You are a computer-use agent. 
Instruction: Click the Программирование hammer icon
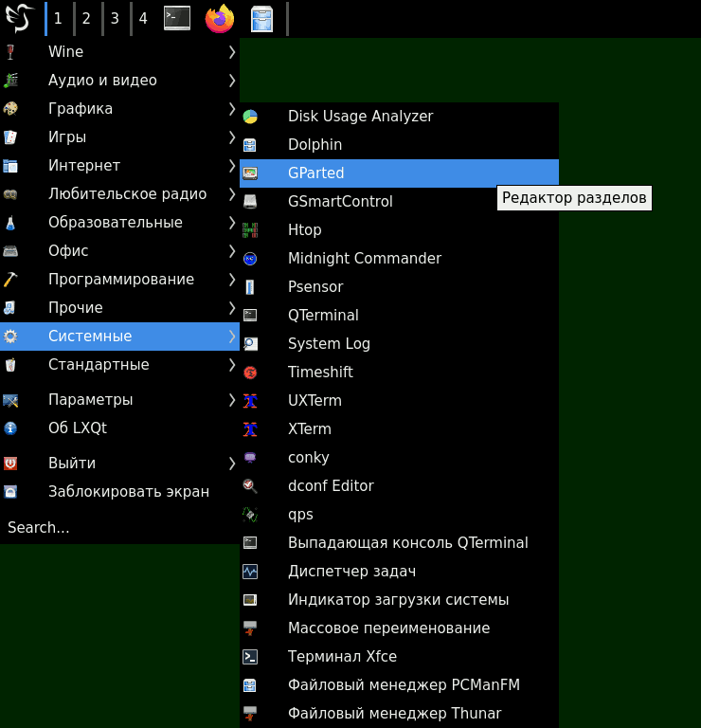pyautogui.click(x=10, y=279)
